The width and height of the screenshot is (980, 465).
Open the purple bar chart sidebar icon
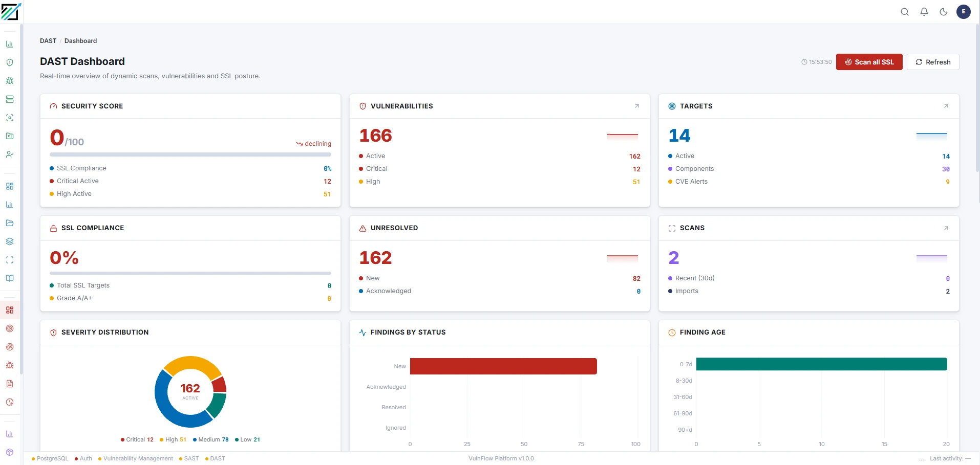click(x=10, y=434)
